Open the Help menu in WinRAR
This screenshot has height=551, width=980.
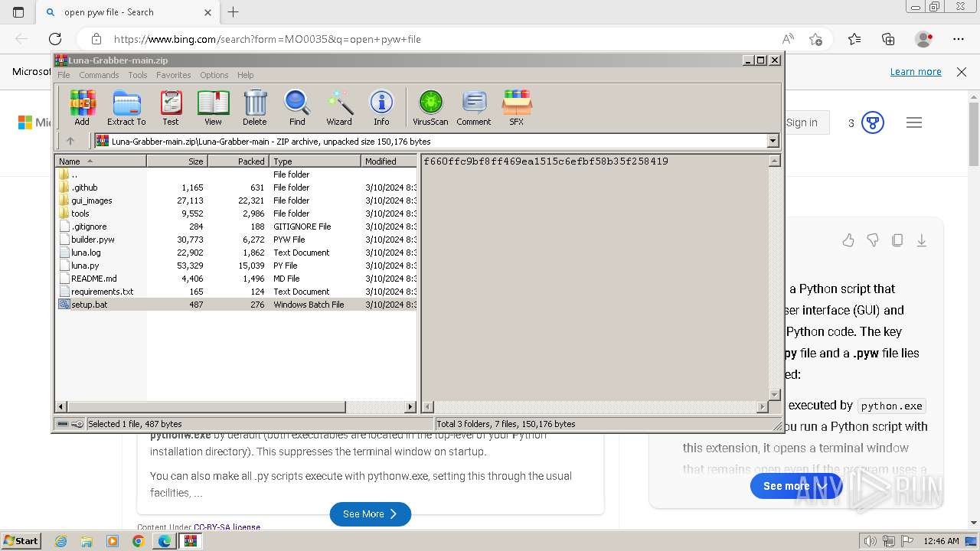(245, 75)
